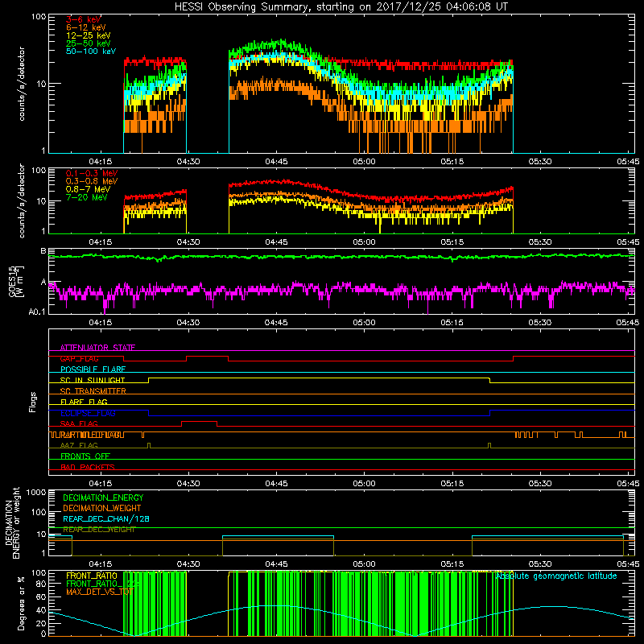The width and height of the screenshot is (644, 644).
Task: Select the FLARE_FLAG label
Action: tap(84, 402)
